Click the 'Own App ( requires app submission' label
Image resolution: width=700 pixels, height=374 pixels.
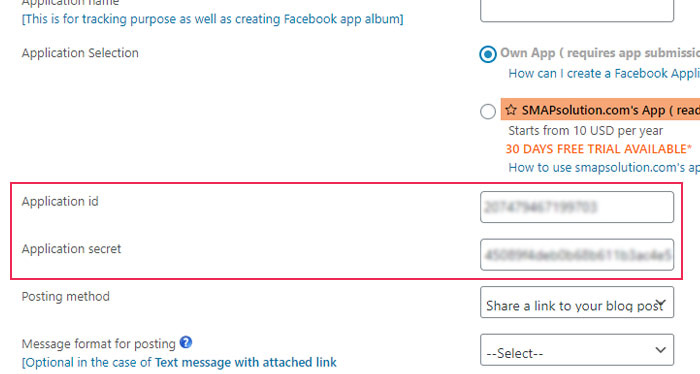600,53
